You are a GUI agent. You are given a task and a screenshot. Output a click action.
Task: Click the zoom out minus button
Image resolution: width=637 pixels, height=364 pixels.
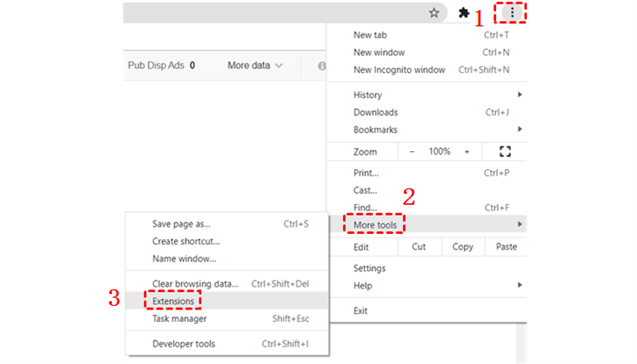(412, 151)
